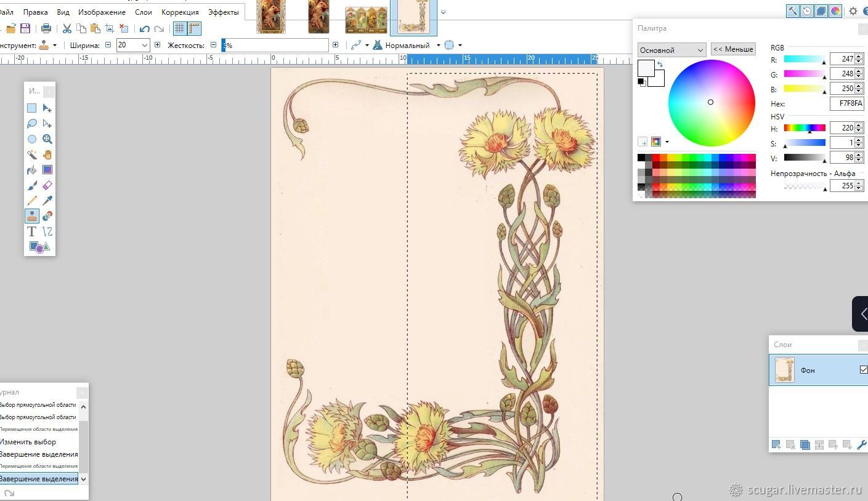Click Add Color to Palette button
The width and height of the screenshot is (868, 501).
(x=643, y=142)
